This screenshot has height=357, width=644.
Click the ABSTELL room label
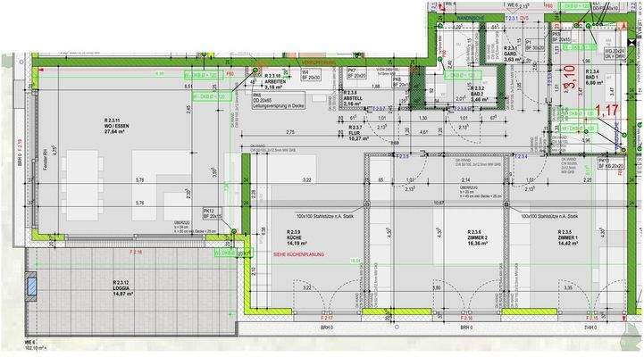tap(353, 99)
